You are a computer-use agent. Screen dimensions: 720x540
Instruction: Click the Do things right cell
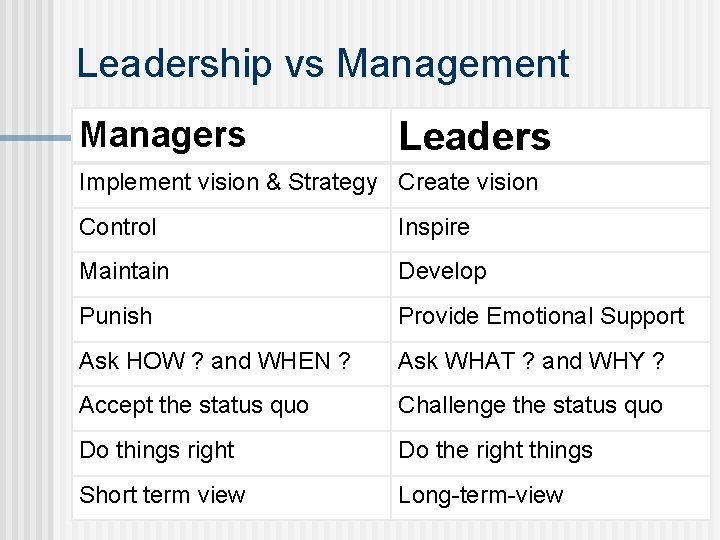click(x=156, y=450)
